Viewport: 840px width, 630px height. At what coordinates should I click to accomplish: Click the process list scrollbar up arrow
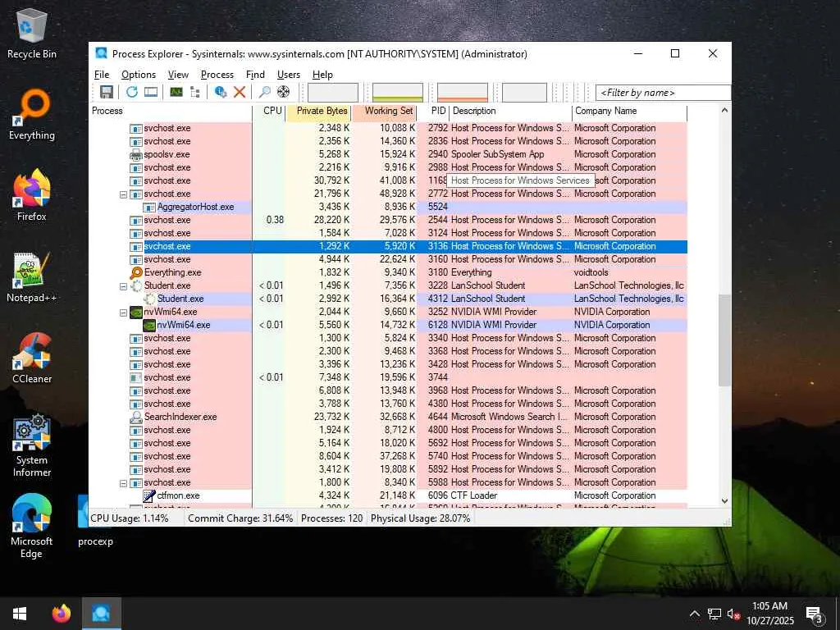tap(724, 111)
